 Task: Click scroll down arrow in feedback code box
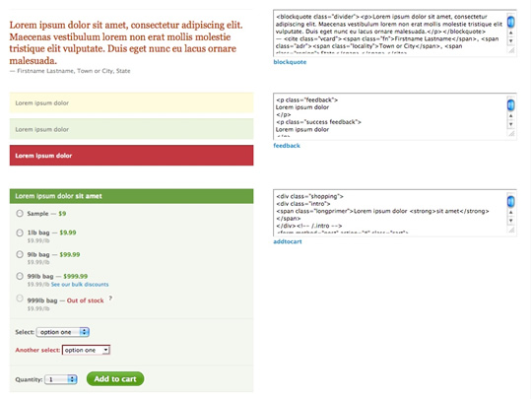point(511,124)
